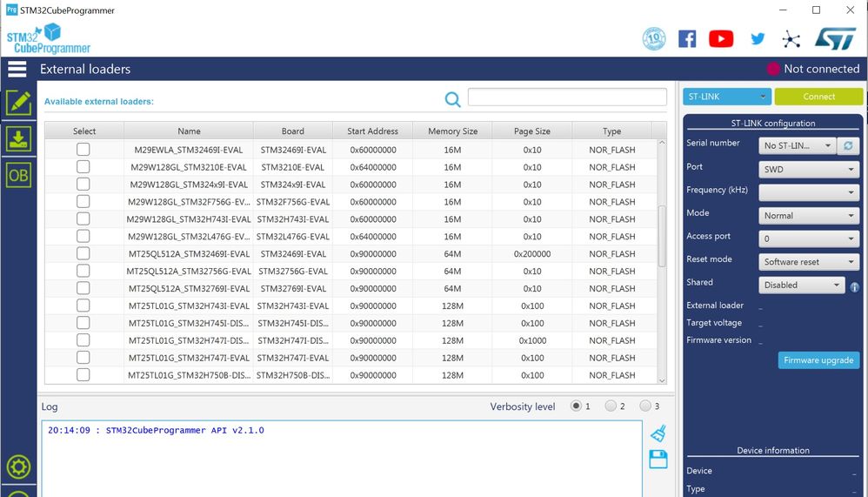Save the log with floppy icon
This screenshot has width=868, height=497.
(658, 459)
